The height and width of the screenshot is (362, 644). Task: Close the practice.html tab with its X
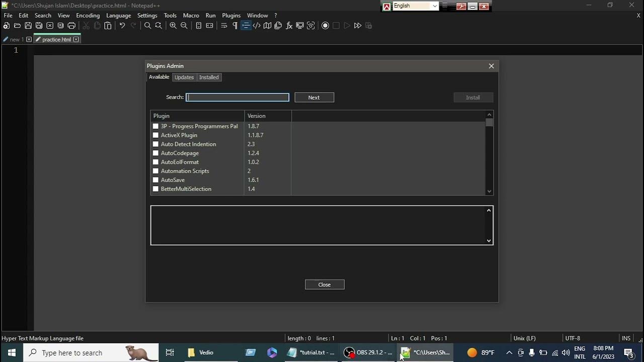pyautogui.click(x=76, y=39)
